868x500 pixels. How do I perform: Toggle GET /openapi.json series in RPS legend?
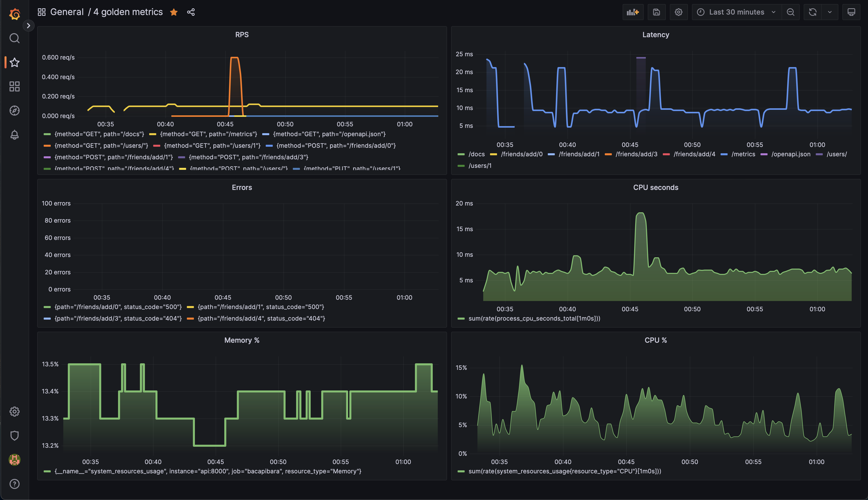(x=329, y=134)
